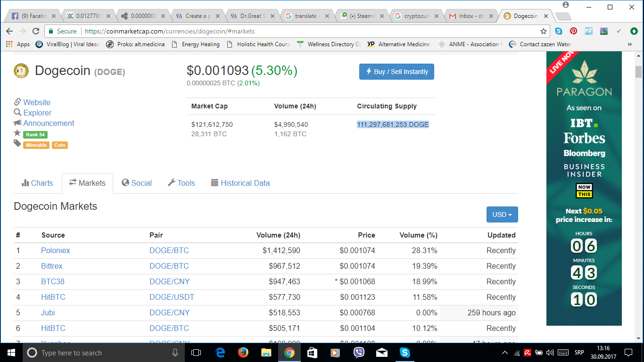Open the Jubi exchange link
The width and height of the screenshot is (644, 362).
[x=48, y=313]
